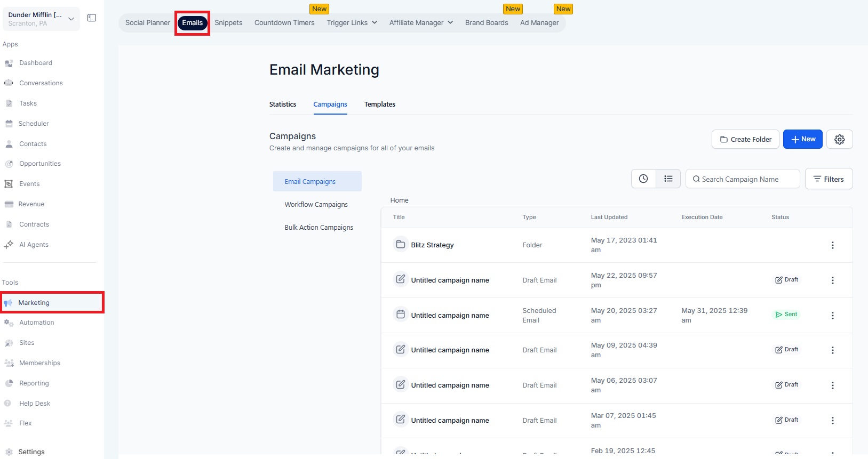Open Countdown Timers tab

[284, 22]
